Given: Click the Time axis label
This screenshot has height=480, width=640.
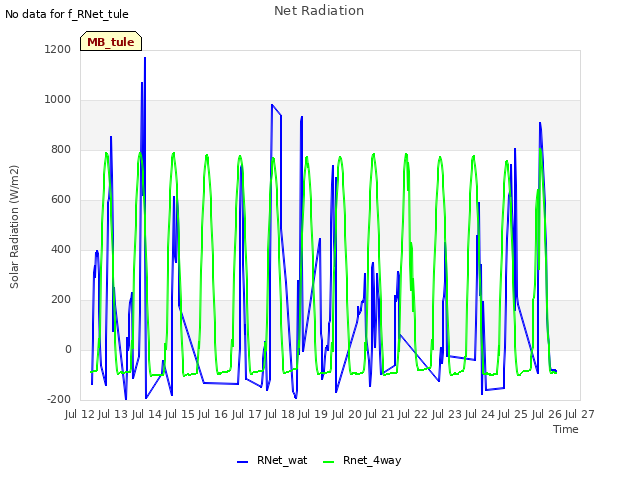Looking at the screenshot, I should click(566, 429).
